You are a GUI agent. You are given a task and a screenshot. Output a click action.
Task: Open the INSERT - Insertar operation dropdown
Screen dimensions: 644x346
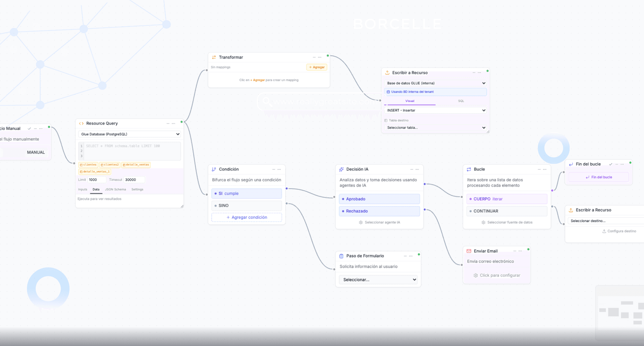435,110
